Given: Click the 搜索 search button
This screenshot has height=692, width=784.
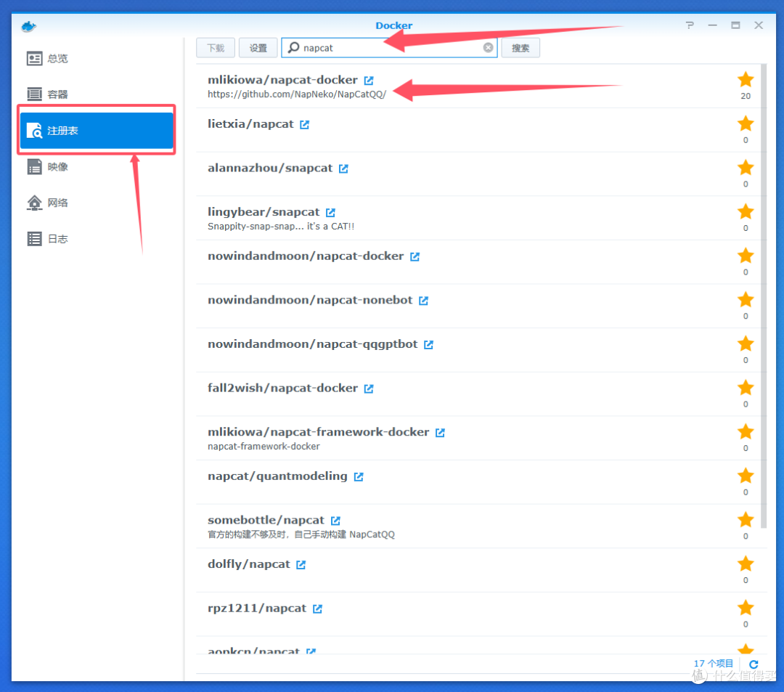Looking at the screenshot, I should point(520,48).
